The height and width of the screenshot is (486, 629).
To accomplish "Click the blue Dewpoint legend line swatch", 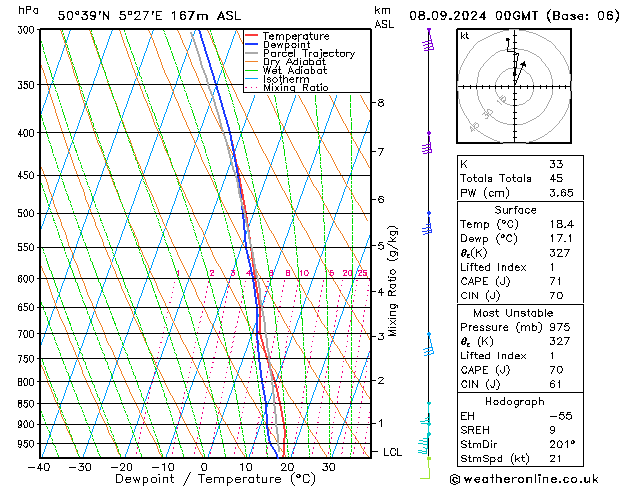I will click(252, 44).
